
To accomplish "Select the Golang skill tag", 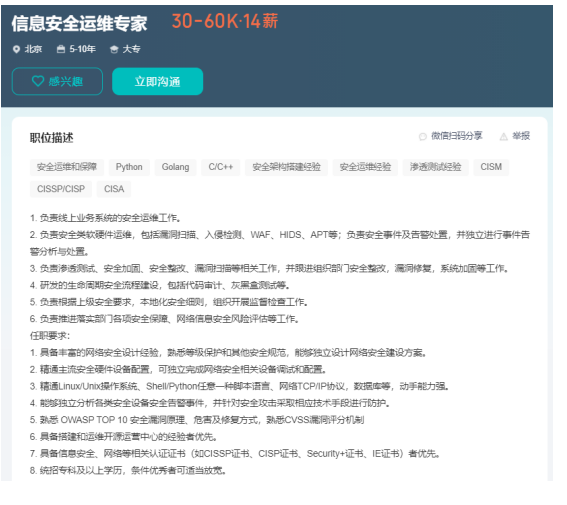I will (175, 167).
